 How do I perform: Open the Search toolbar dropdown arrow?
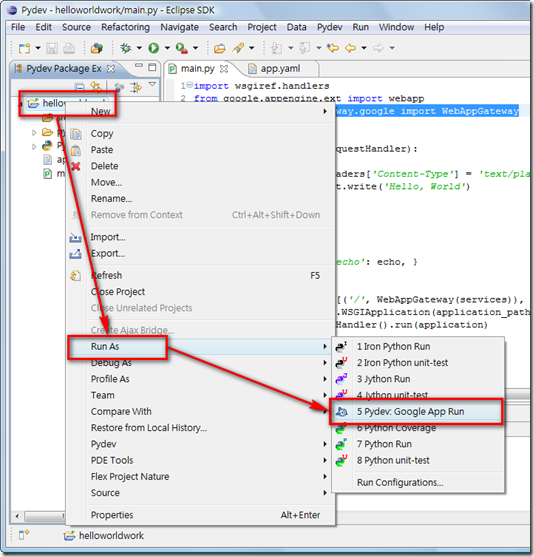pos(252,48)
